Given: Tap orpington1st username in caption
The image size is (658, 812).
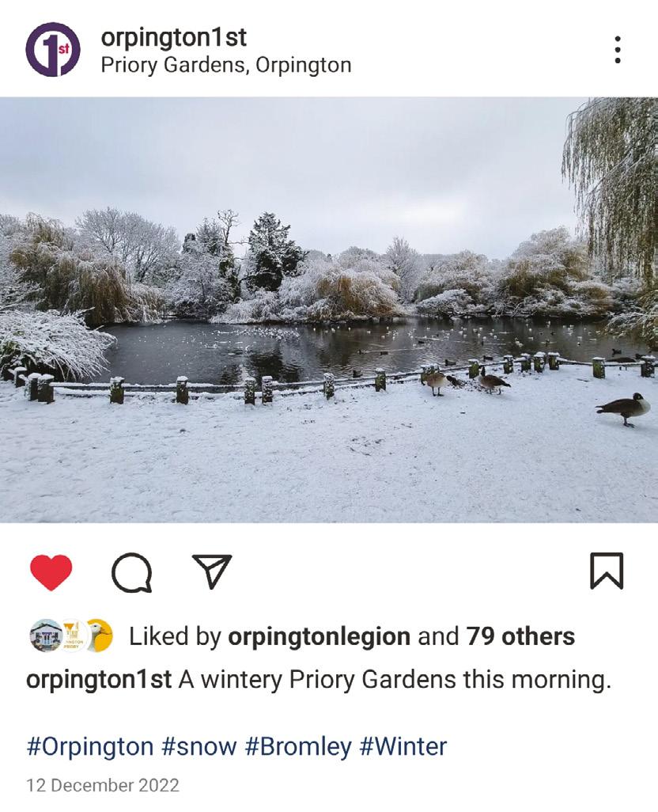Looking at the screenshot, I should click(99, 679).
